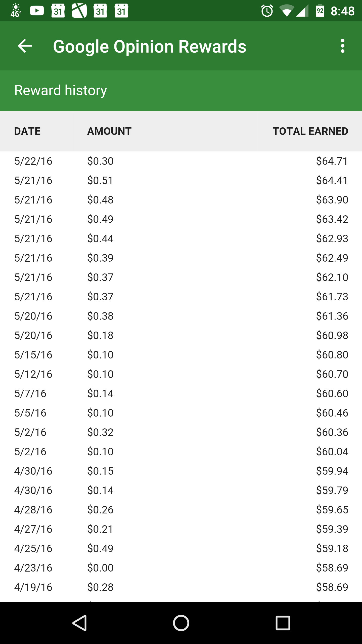The width and height of the screenshot is (362, 644).
Task: Select the 5/22/16 reward row
Action: 181,161
